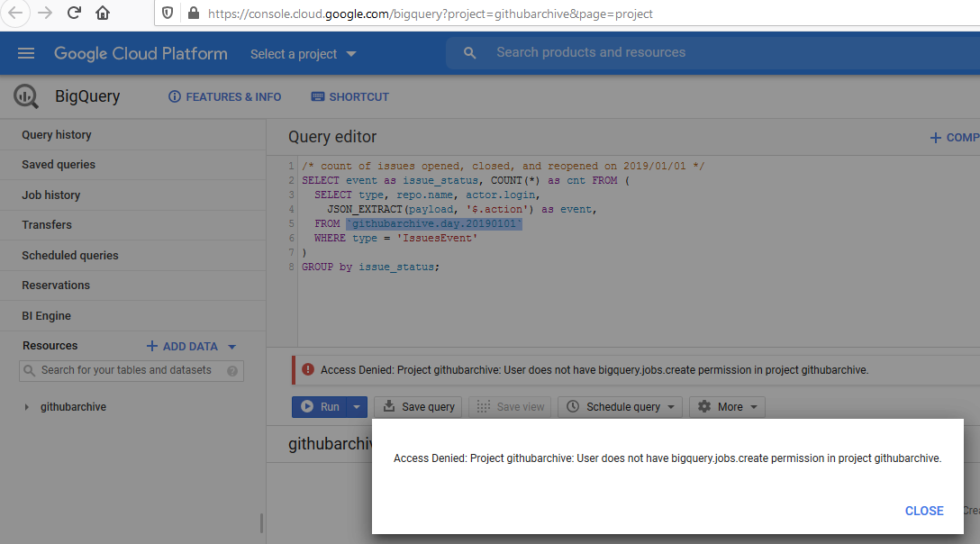This screenshot has width=980, height=544.
Task: Click the GROUP by issue_status line
Action: (x=370, y=267)
